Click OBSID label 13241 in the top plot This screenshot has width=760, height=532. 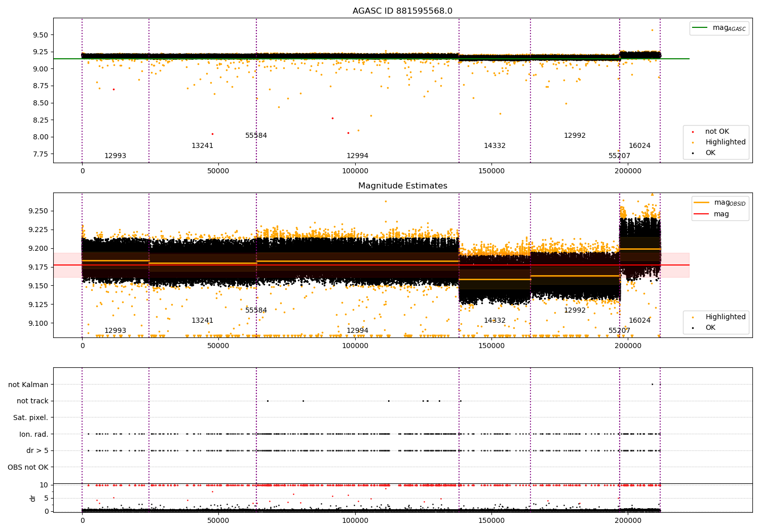point(202,146)
